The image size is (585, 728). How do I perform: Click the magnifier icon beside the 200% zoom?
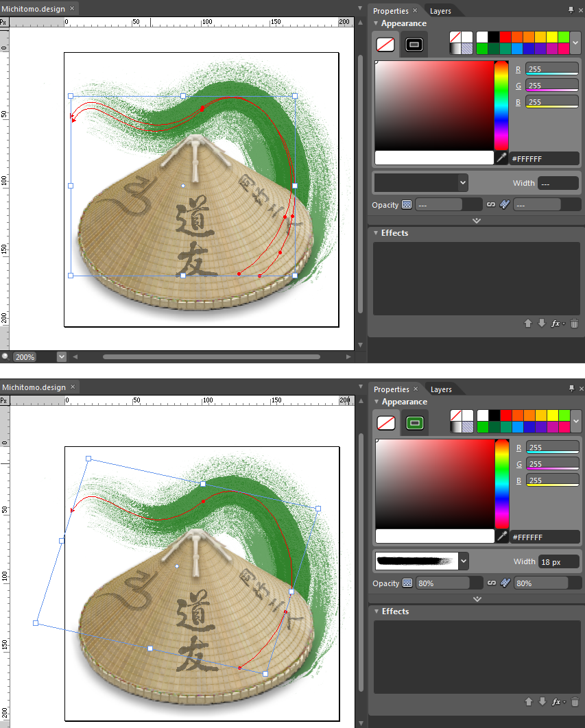pyautogui.click(x=5, y=356)
